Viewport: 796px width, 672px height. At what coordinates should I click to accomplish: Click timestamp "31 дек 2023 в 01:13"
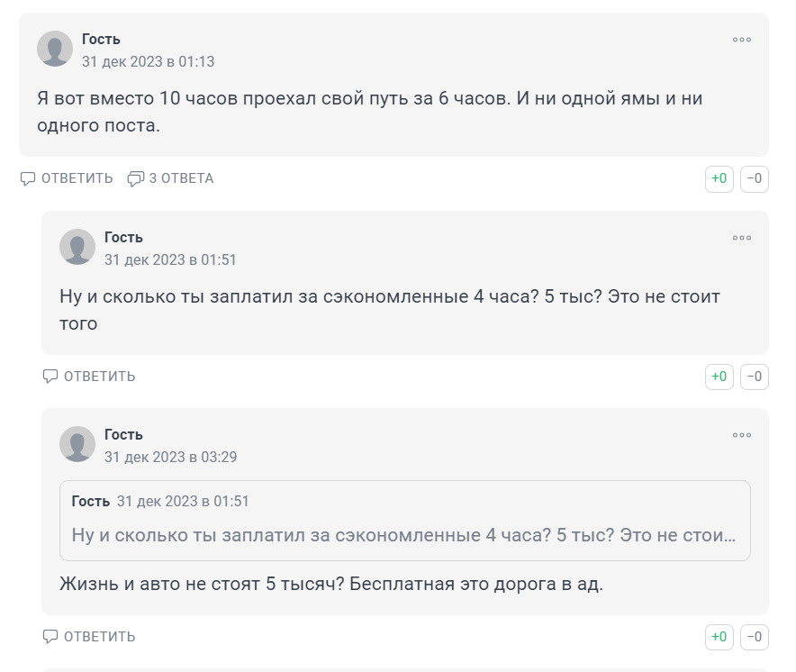click(148, 62)
